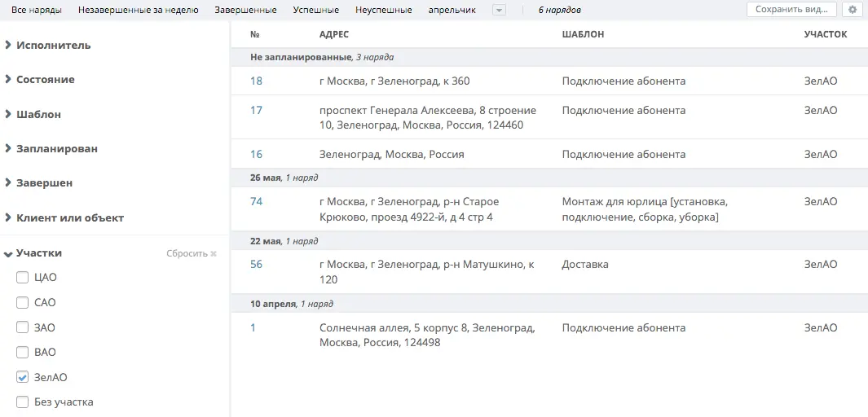Open the Незавершенные за неделю view
The height and width of the screenshot is (417, 868).
138,10
